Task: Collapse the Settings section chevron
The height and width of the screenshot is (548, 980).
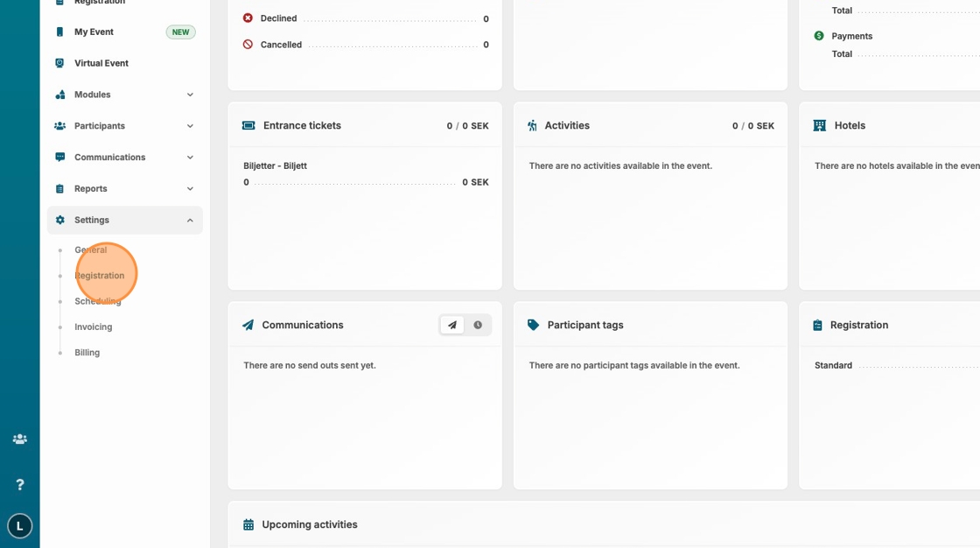Action: (x=190, y=221)
